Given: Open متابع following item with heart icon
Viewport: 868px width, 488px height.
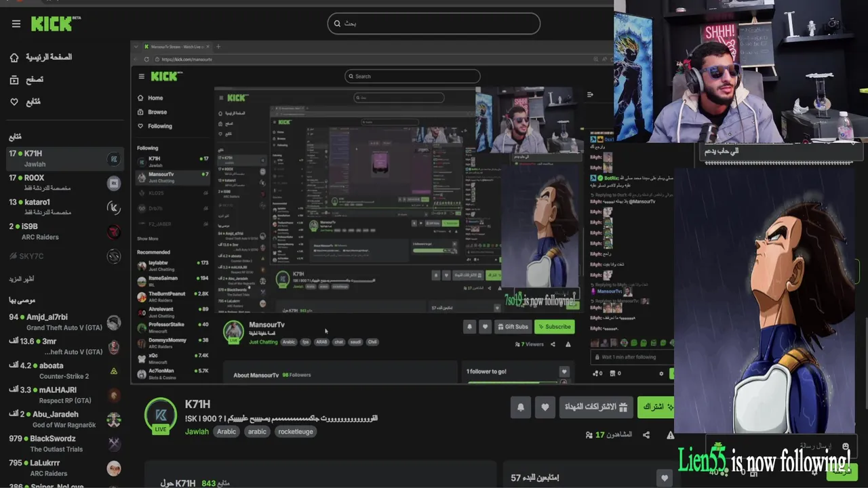Looking at the screenshot, I should [x=25, y=102].
